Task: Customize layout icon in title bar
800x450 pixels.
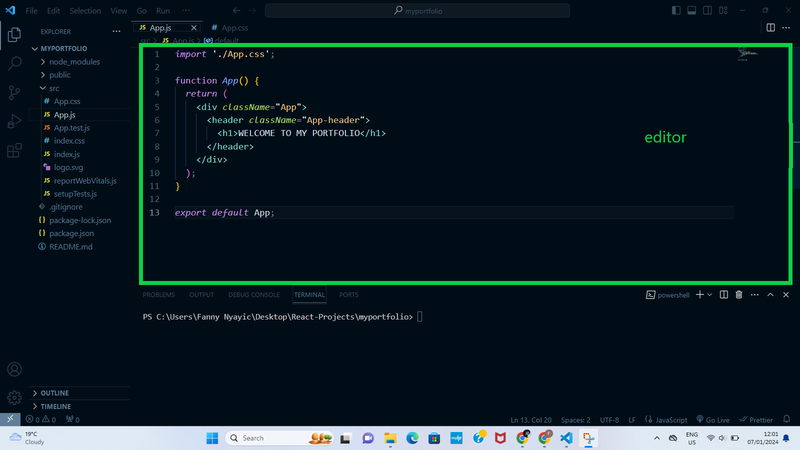Action: 723,10
